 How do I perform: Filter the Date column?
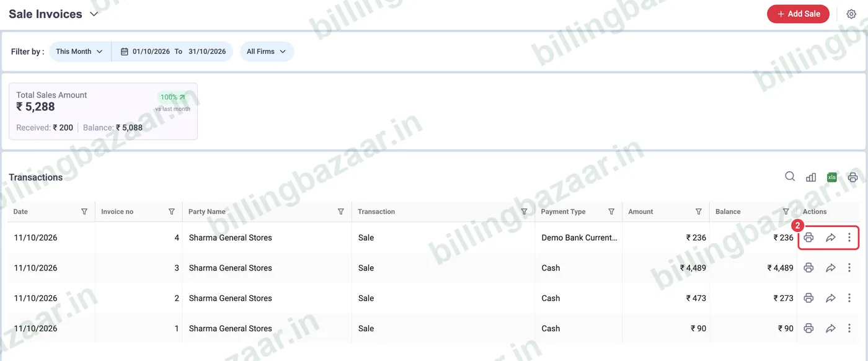click(84, 212)
